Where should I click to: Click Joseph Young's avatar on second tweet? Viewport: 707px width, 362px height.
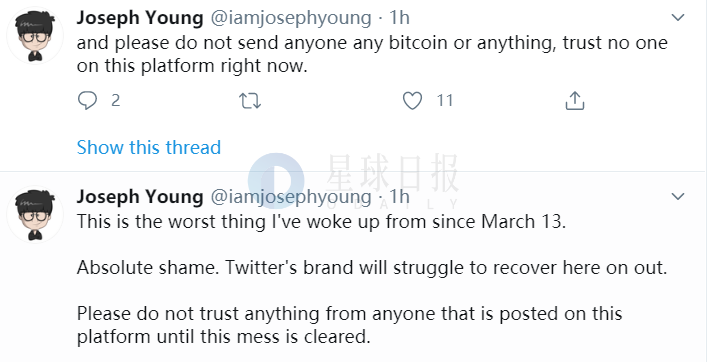(x=35, y=214)
